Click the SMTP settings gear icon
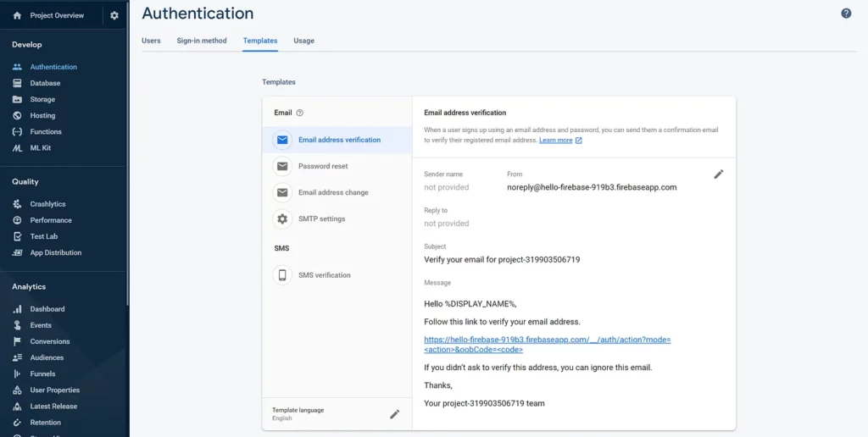Screen dimensions: 868x437 coord(282,219)
